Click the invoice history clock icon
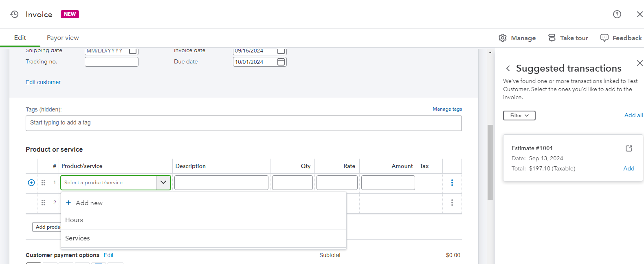Viewport: 644px width, 264px height. pyautogui.click(x=14, y=14)
